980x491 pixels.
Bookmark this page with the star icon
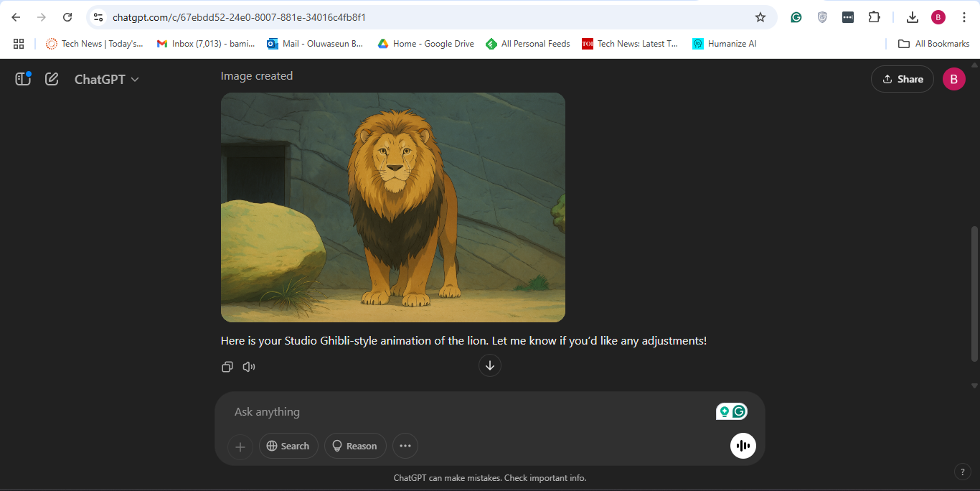(x=760, y=17)
